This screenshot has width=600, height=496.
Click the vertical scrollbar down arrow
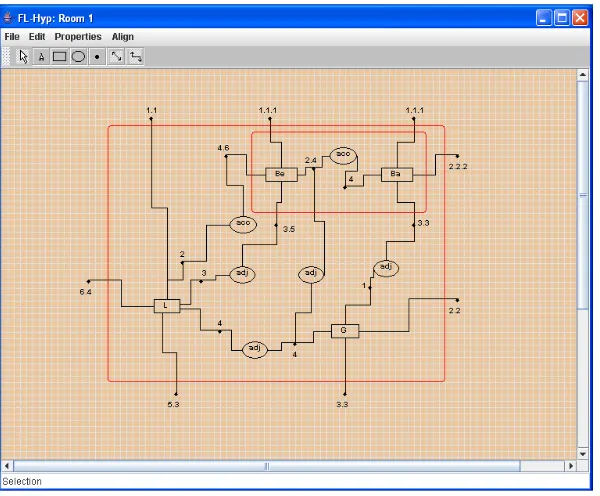pos(583,454)
